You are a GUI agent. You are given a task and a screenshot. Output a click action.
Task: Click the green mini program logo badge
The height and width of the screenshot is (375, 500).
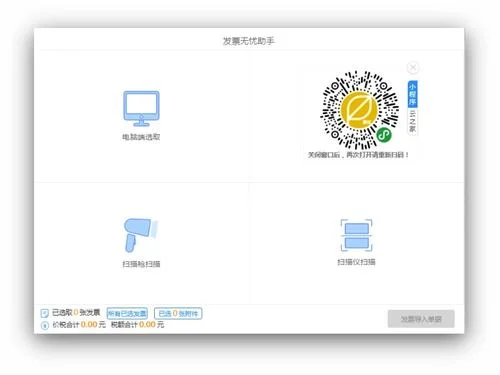pos(384,135)
